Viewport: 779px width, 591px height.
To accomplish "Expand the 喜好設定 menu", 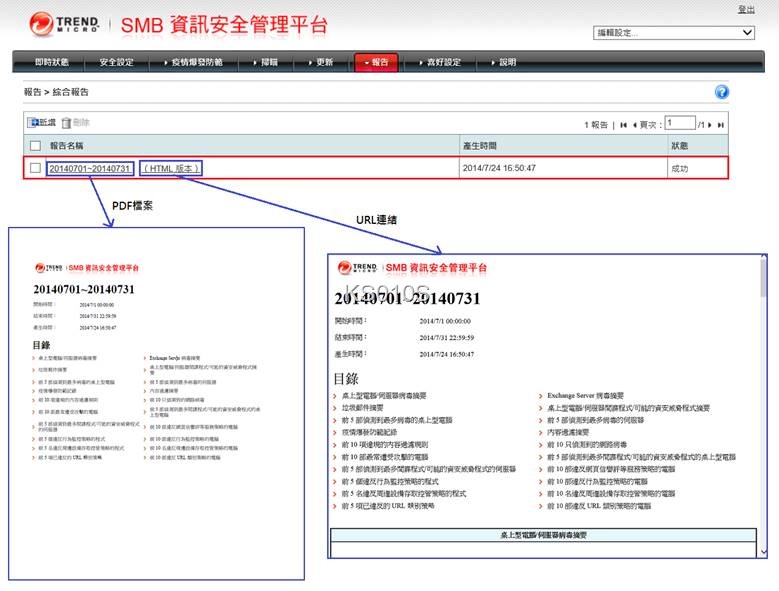I will [x=440, y=62].
